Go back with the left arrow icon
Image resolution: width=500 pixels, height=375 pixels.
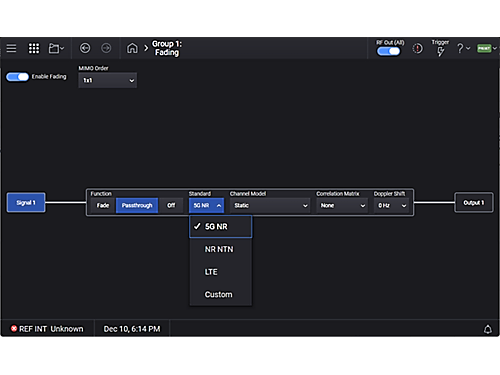coord(85,48)
